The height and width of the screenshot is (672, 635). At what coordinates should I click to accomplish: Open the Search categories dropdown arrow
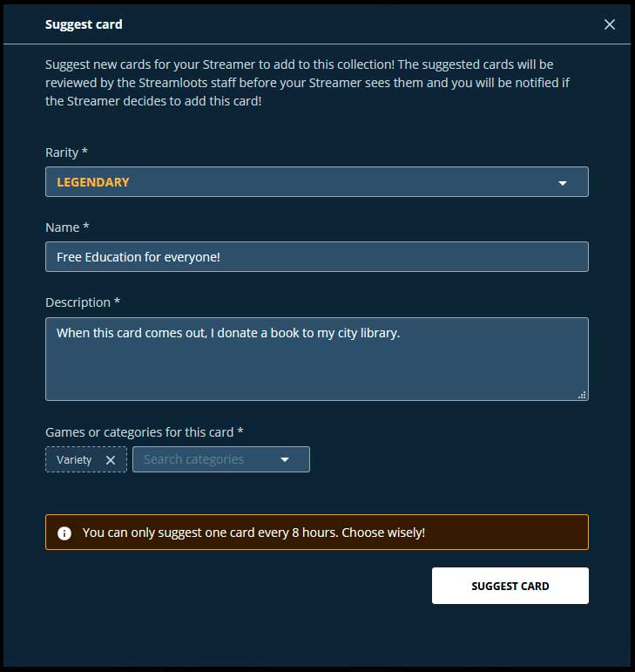click(x=285, y=460)
